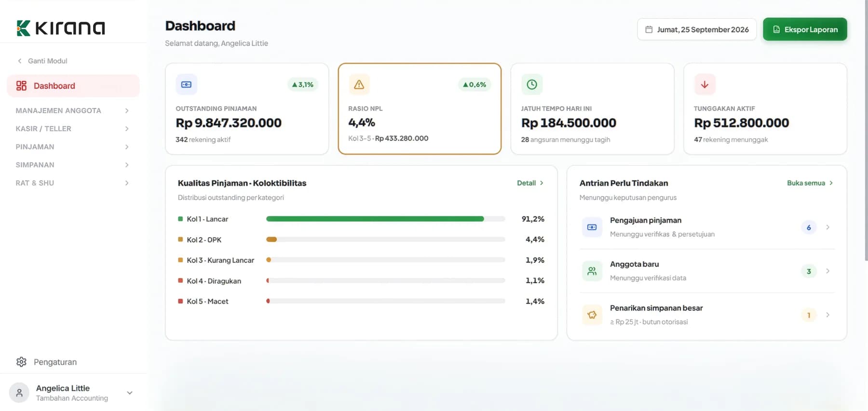Screen dimensions: 868x411
Task: Click the Dashboard grid icon in sidebar
Action: pyautogui.click(x=21, y=86)
